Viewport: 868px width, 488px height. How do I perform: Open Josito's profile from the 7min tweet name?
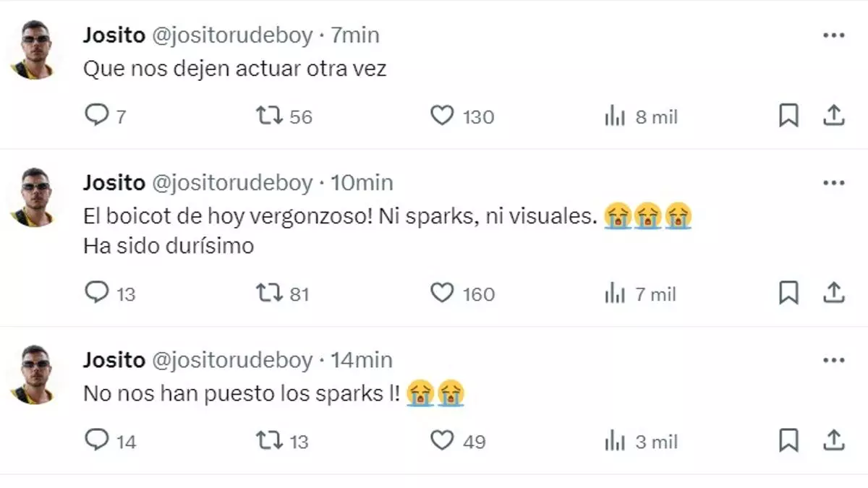point(114,35)
